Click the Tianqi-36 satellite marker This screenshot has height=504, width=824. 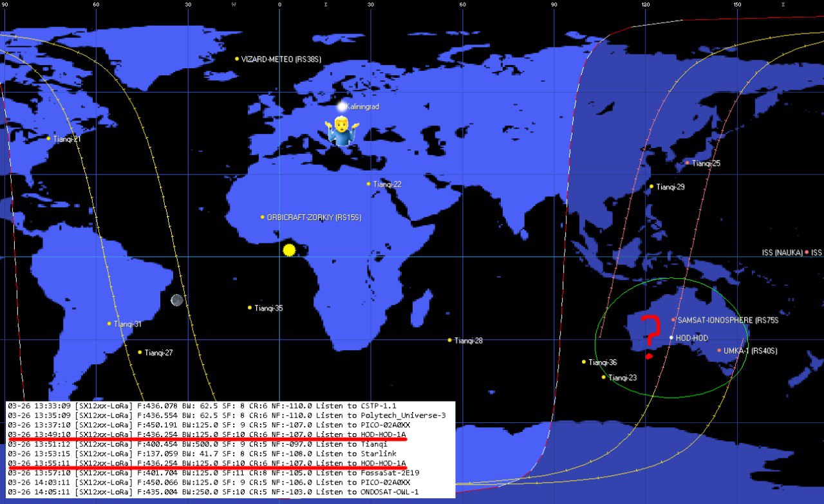pyautogui.click(x=584, y=362)
